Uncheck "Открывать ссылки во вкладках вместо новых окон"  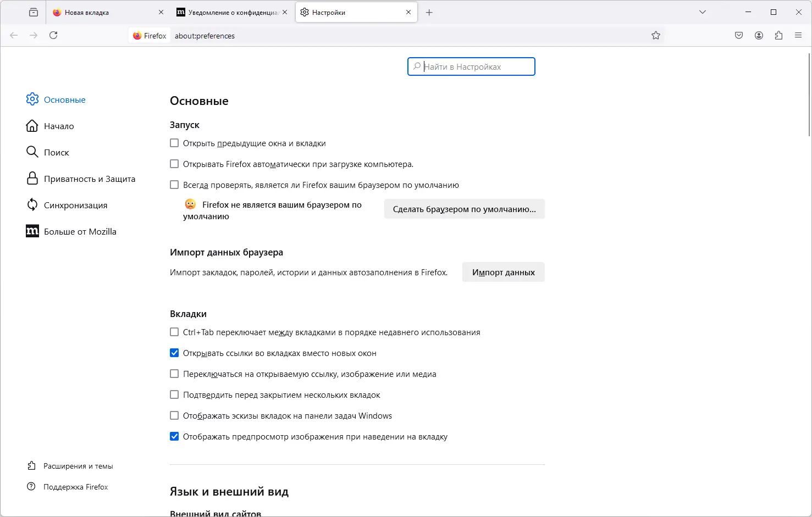(x=174, y=353)
